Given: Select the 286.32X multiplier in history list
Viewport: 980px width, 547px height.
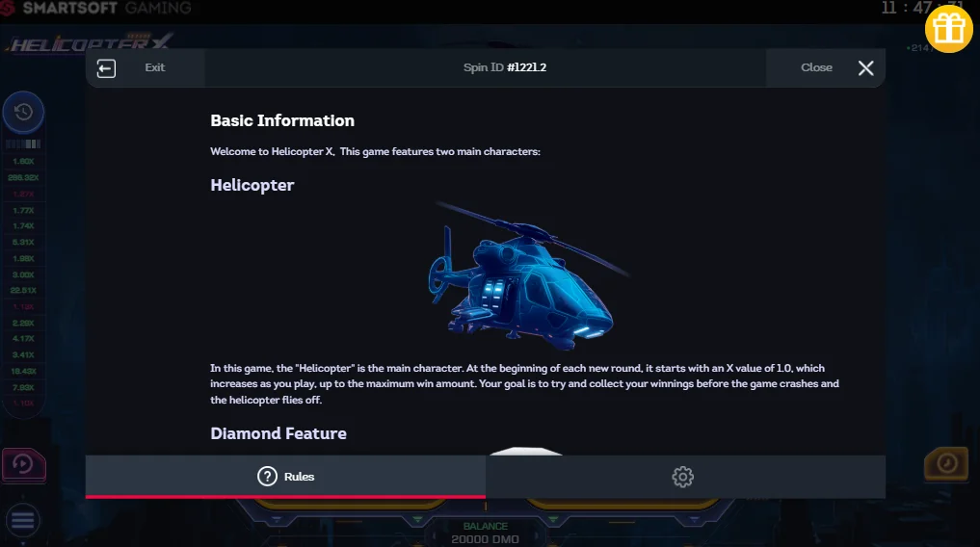Looking at the screenshot, I should point(23,177).
